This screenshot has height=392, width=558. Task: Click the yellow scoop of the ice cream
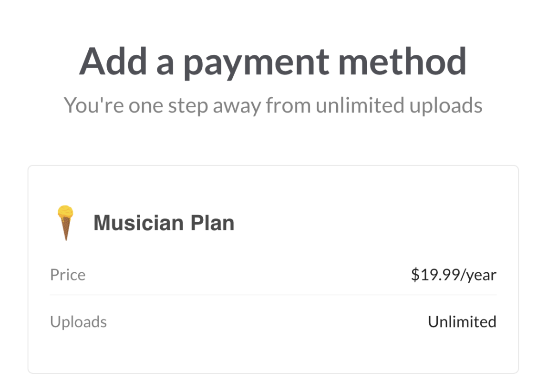(65, 213)
